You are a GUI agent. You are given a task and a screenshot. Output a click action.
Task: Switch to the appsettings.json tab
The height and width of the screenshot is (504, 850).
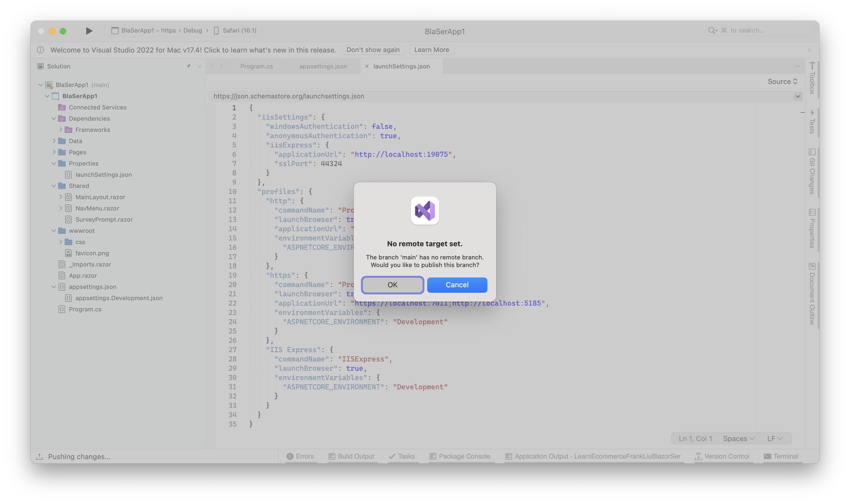tap(323, 66)
